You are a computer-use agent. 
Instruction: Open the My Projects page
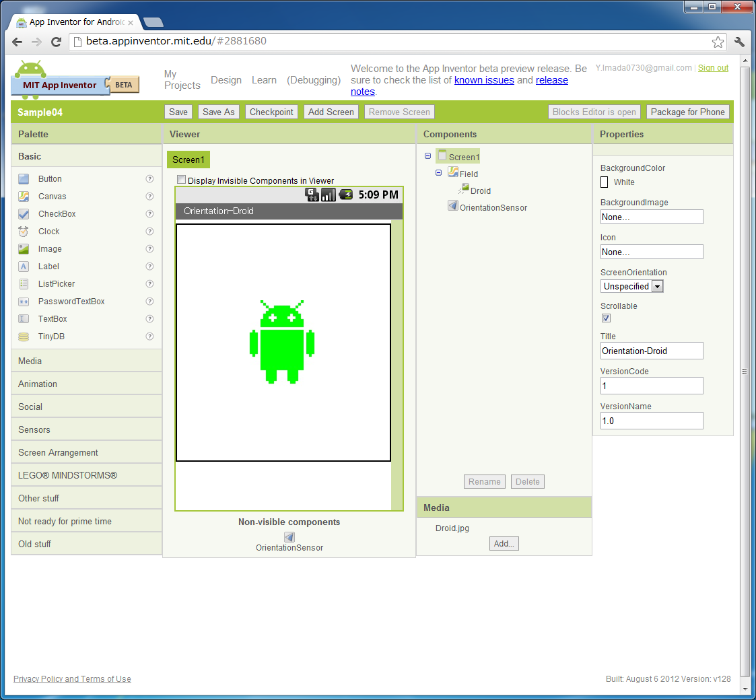click(x=182, y=80)
